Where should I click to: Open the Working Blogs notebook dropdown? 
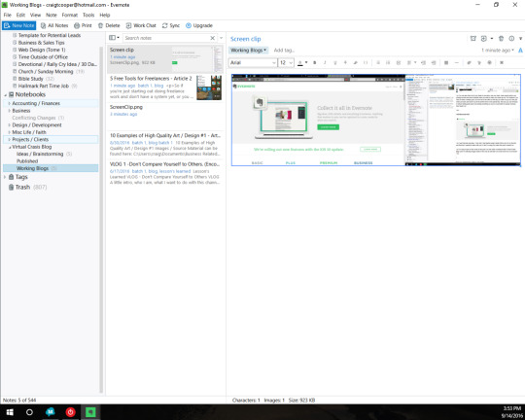248,51
